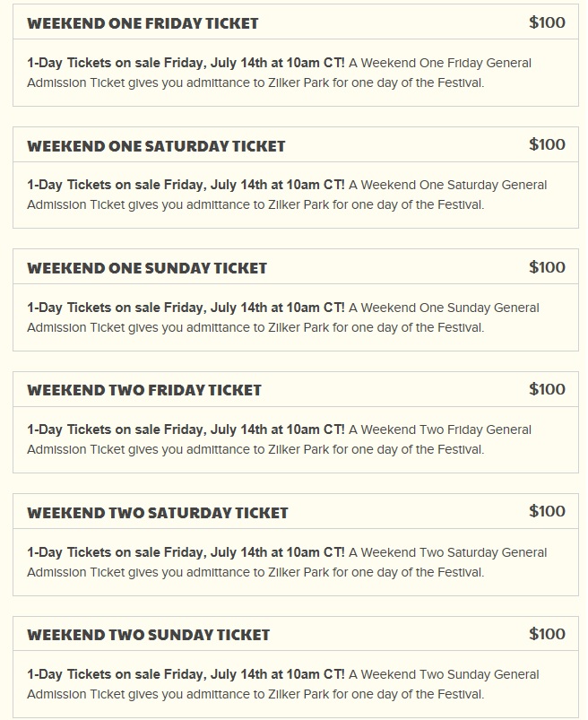
Task: Click bold on-sale notice in Weekend Two Sunday card
Action: pos(186,674)
